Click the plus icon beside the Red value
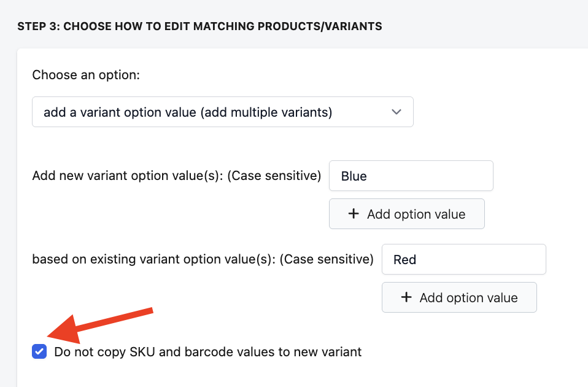The height and width of the screenshot is (387, 588). click(406, 298)
